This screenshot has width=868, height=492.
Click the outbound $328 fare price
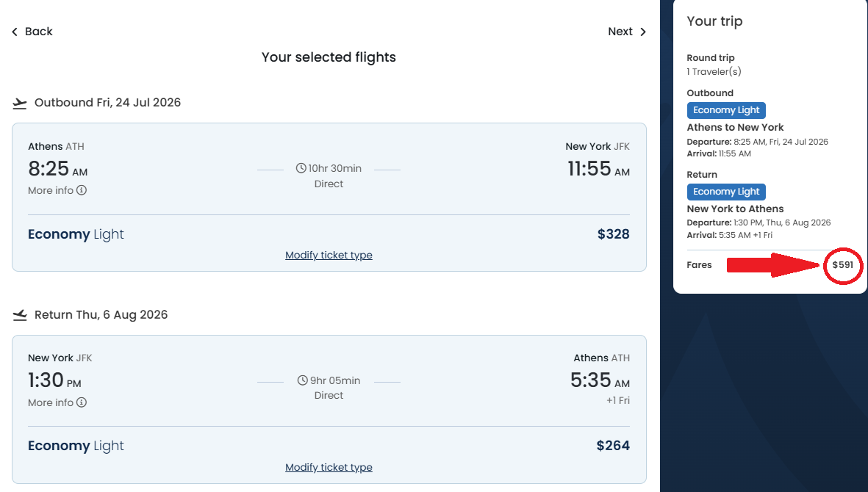pos(613,234)
